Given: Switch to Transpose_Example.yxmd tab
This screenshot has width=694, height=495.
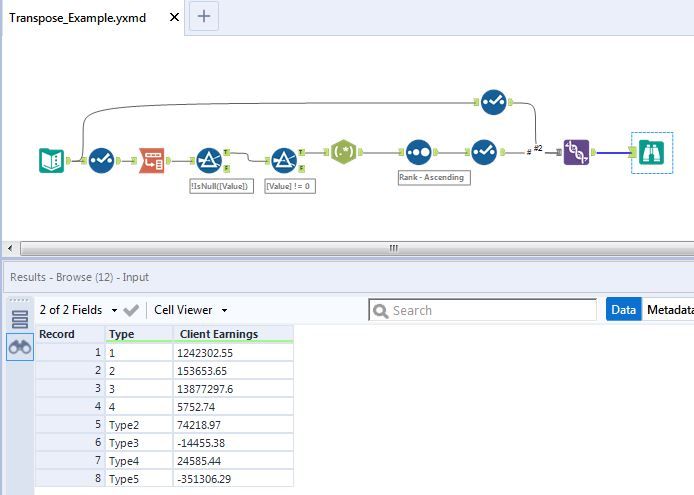Looking at the screenshot, I should 77,18.
